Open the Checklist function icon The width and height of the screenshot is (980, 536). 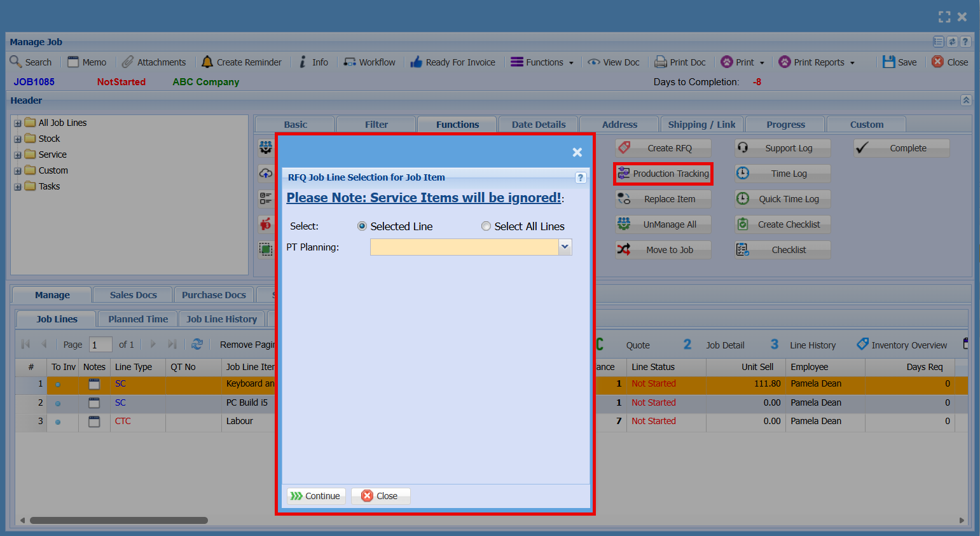coord(743,249)
